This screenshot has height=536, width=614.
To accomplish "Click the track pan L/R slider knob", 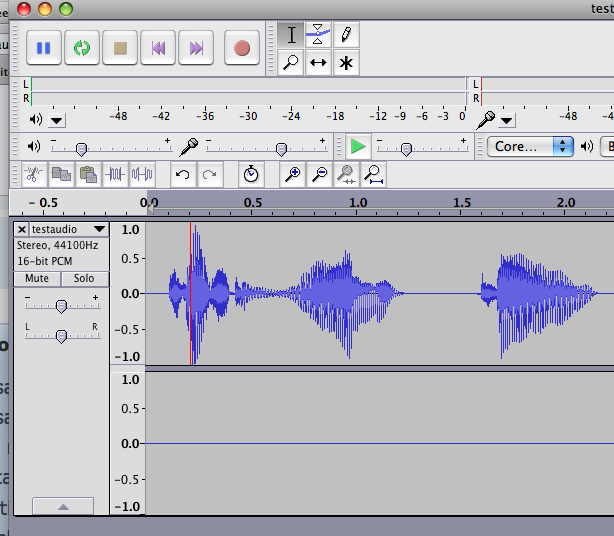I will point(61,336).
